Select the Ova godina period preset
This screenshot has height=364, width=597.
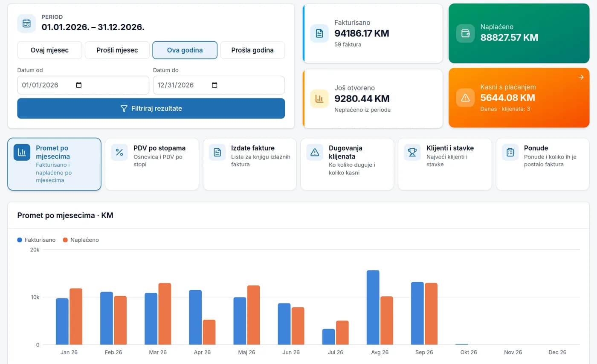(x=185, y=50)
